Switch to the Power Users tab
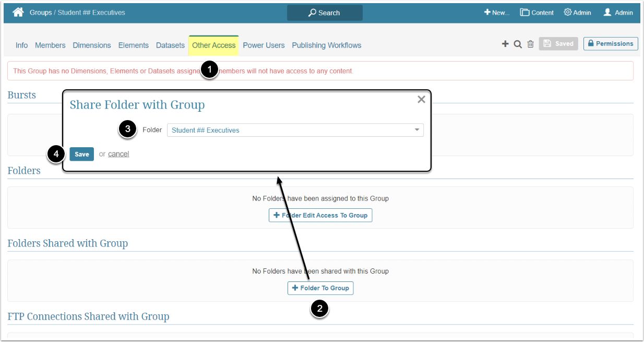 tap(264, 45)
